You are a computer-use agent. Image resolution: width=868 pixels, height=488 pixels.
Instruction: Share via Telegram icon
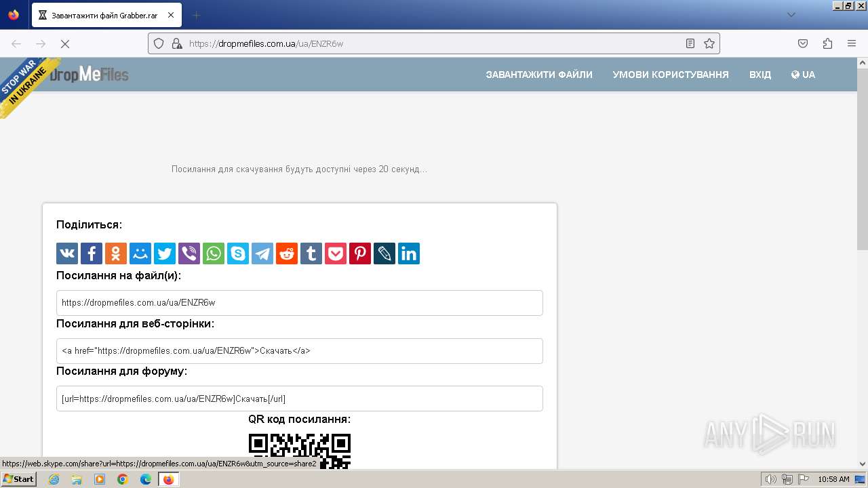(262, 253)
